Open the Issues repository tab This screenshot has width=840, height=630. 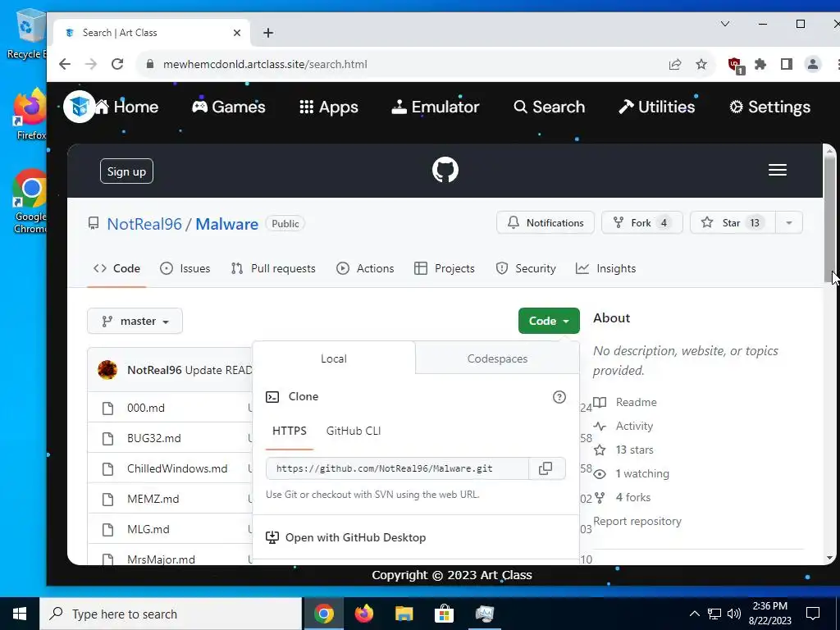(x=185, y=268)
